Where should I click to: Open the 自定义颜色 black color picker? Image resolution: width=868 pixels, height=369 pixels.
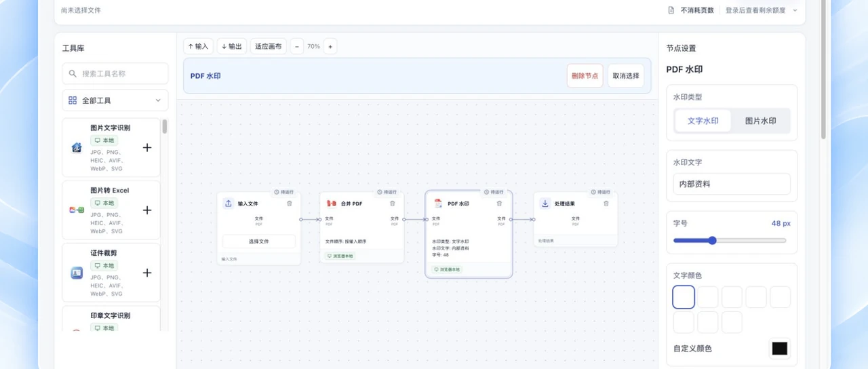(780, 349)
